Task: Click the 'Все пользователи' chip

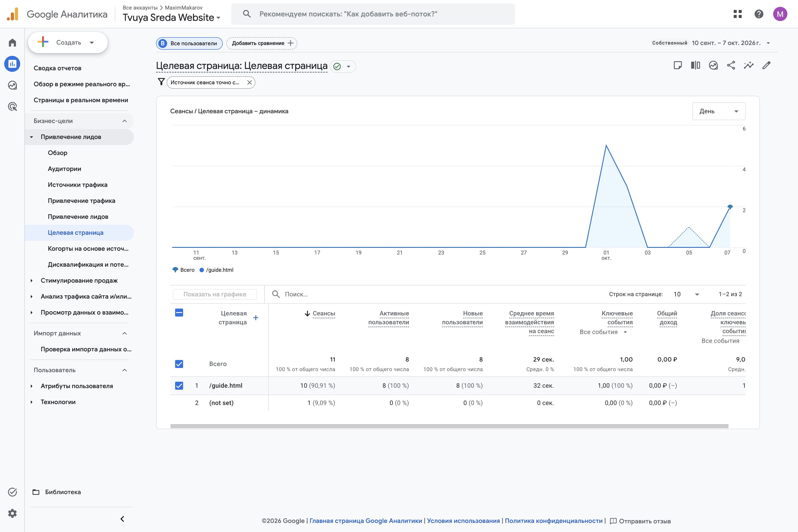Action: [189, 43]
